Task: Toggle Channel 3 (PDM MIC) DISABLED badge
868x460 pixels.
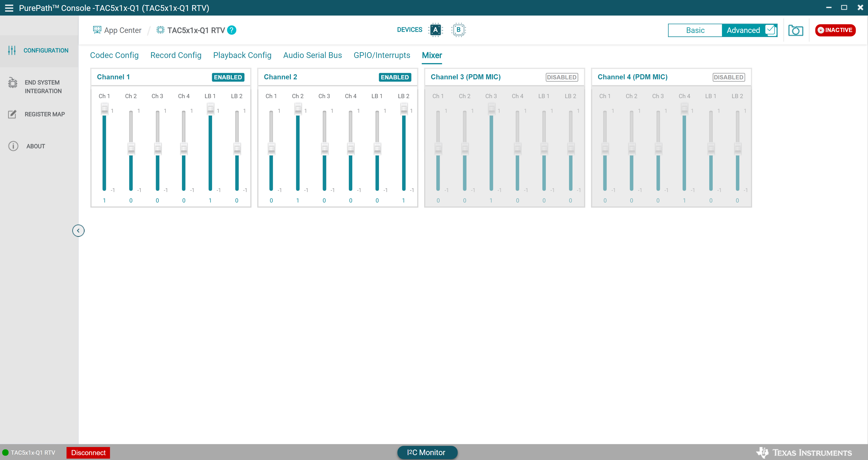Action: coord(561,77)
